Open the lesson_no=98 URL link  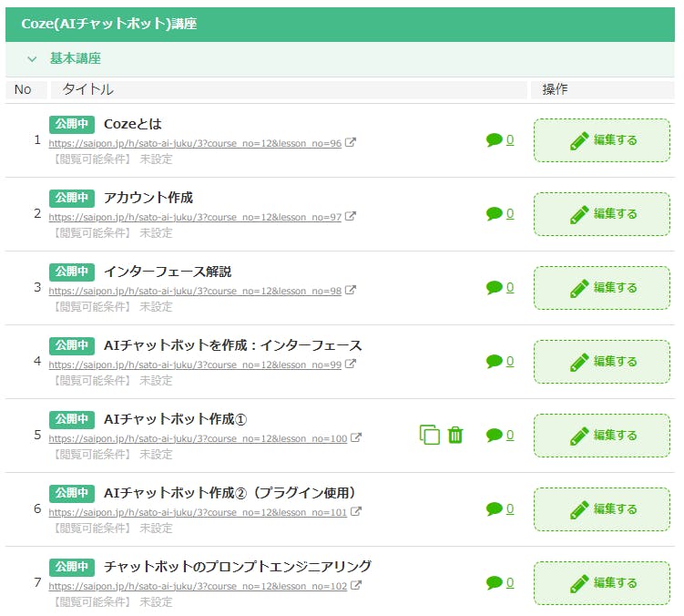click(x=195, y=291)
